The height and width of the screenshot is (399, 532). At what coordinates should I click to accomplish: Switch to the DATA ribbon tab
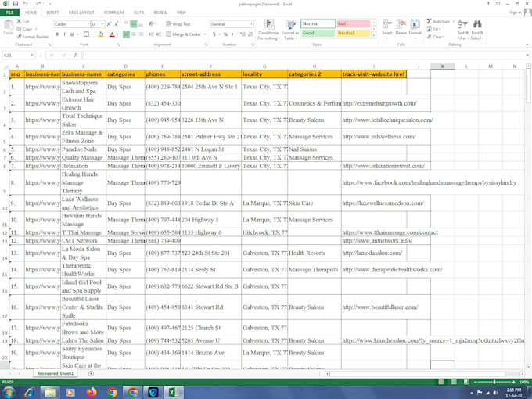(138, 13)
